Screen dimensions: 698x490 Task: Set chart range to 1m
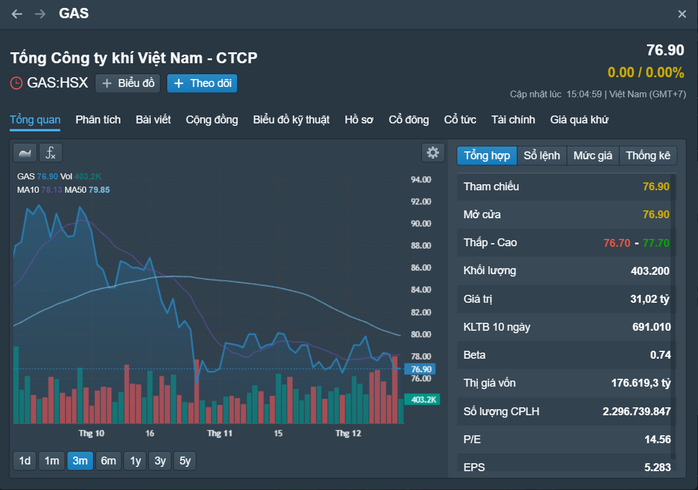52,461
